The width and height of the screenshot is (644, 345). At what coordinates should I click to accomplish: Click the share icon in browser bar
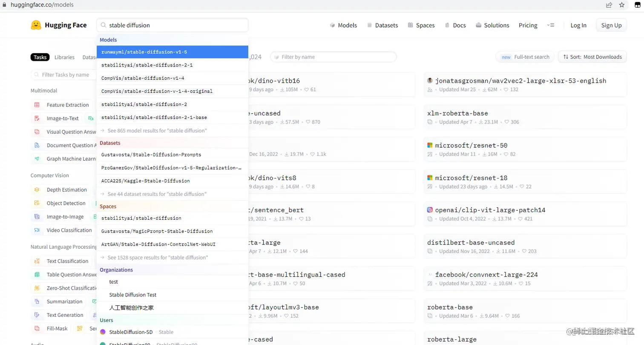[x=609, y=5]
